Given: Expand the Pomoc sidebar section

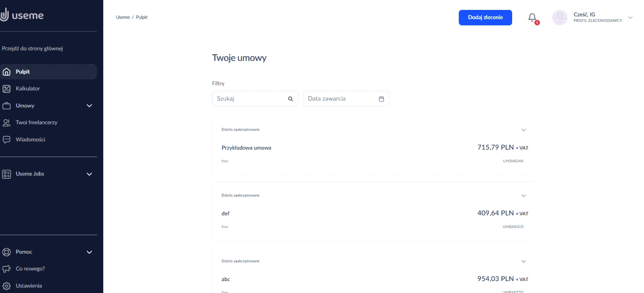Looking at the screenshot, I should [x=89, y=252].
